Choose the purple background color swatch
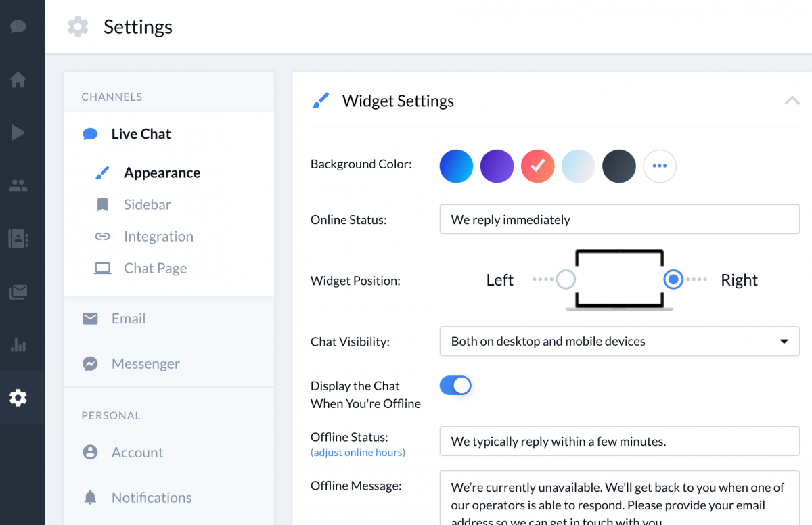The image size is (812, 525). click(x=497, y=166)
